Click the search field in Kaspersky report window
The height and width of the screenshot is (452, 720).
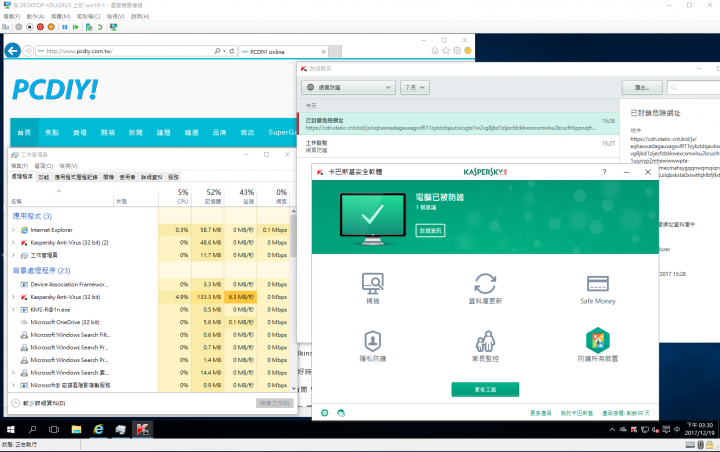click(x=695, y=87)
